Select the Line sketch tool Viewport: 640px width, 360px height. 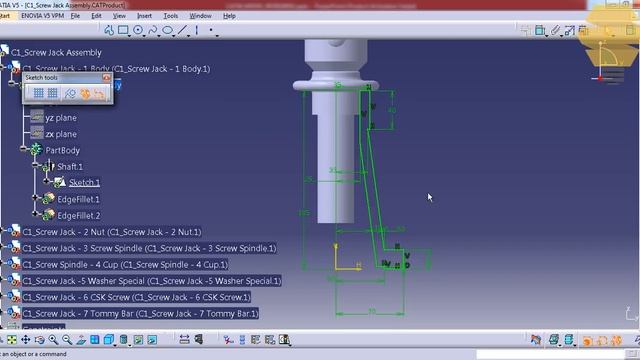coord(182,30)
